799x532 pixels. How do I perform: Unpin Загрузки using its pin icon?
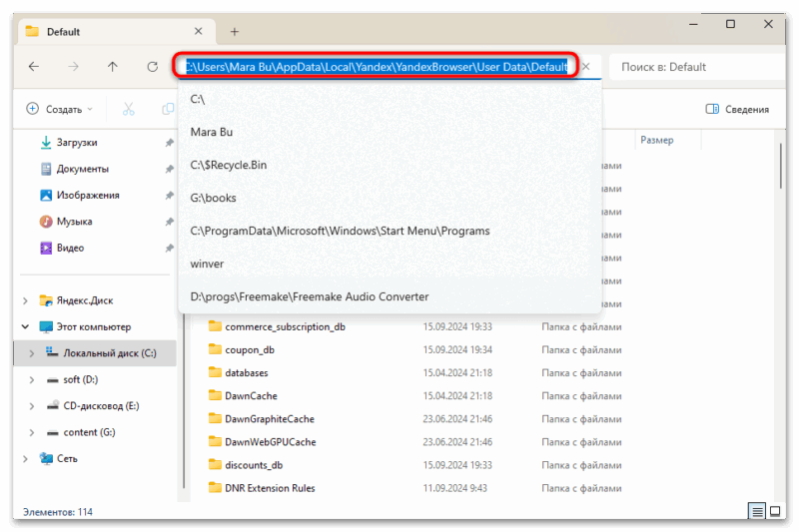(x=169, y=143)
